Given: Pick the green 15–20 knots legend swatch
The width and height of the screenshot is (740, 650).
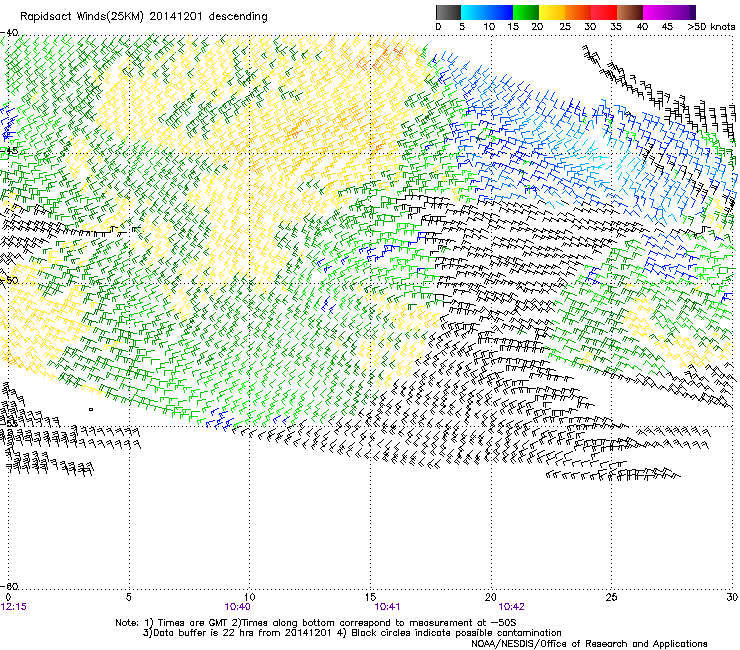Looking at the screenshot, I should tap(526, 12).
